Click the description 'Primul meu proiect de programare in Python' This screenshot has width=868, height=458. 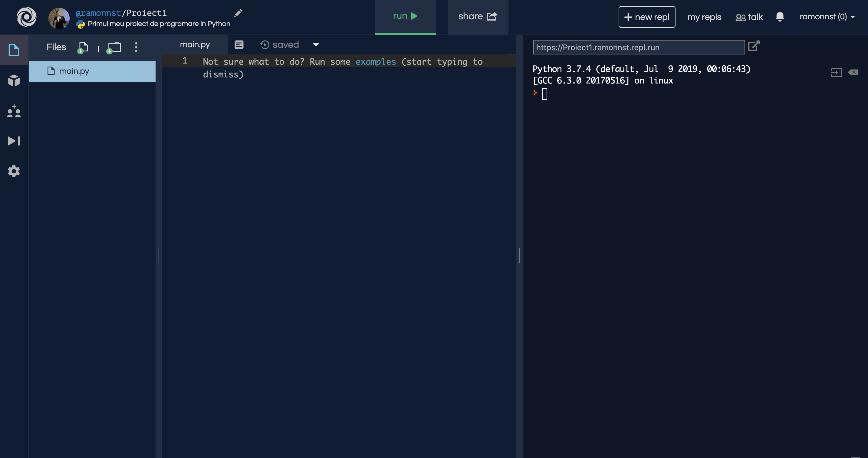(159, 24)
